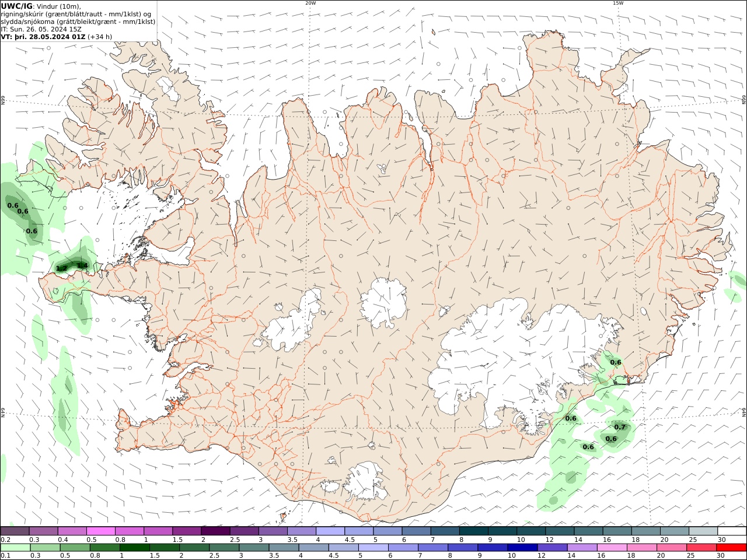Click the bright magenta 0.5 swatch, top legend row

100,531
